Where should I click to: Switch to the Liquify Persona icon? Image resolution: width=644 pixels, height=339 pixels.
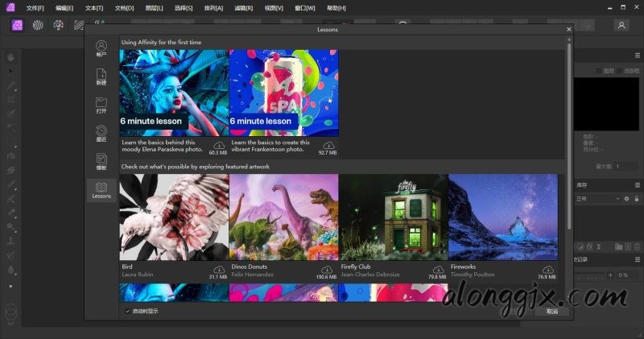point(38,25)
